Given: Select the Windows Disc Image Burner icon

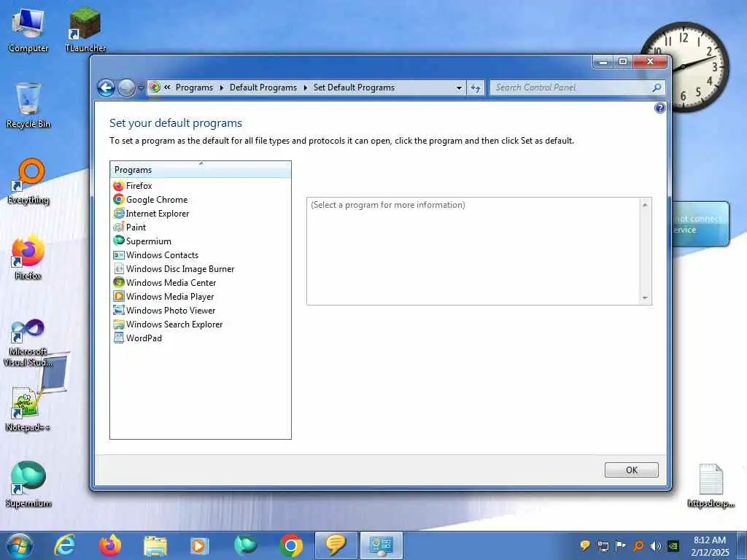Looking at the screenshot, I should (119, 268).
